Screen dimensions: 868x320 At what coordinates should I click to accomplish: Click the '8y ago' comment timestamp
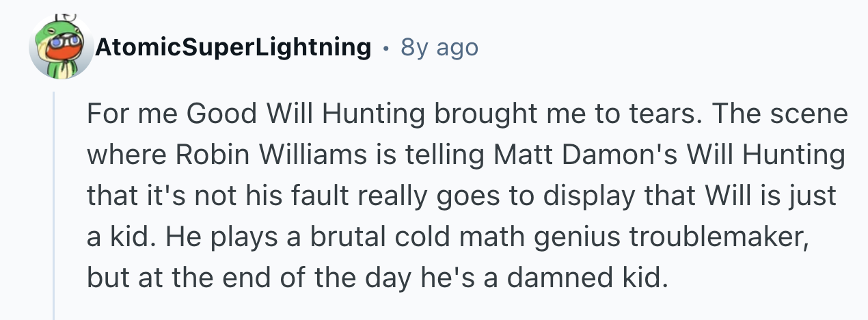tap(439, 47)
